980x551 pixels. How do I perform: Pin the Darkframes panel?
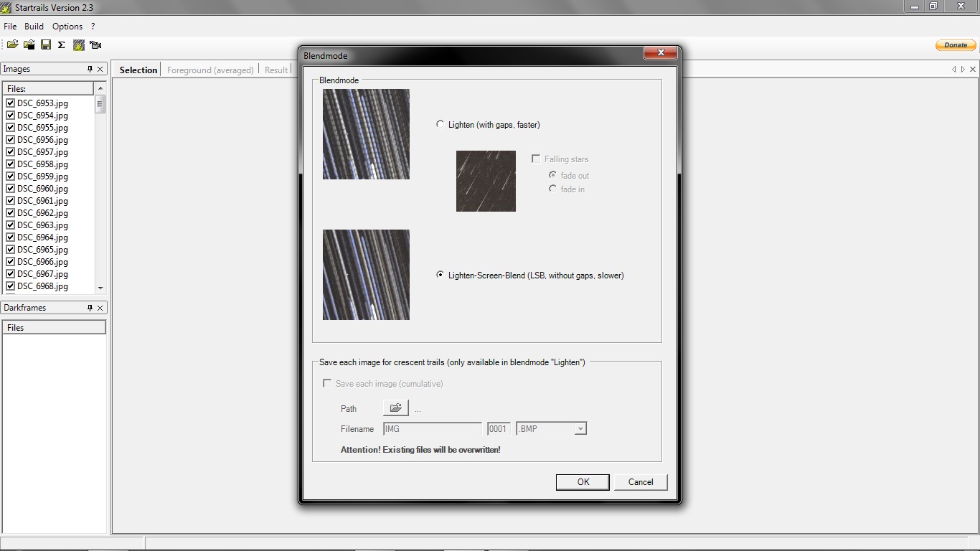(x=90, y=308)
